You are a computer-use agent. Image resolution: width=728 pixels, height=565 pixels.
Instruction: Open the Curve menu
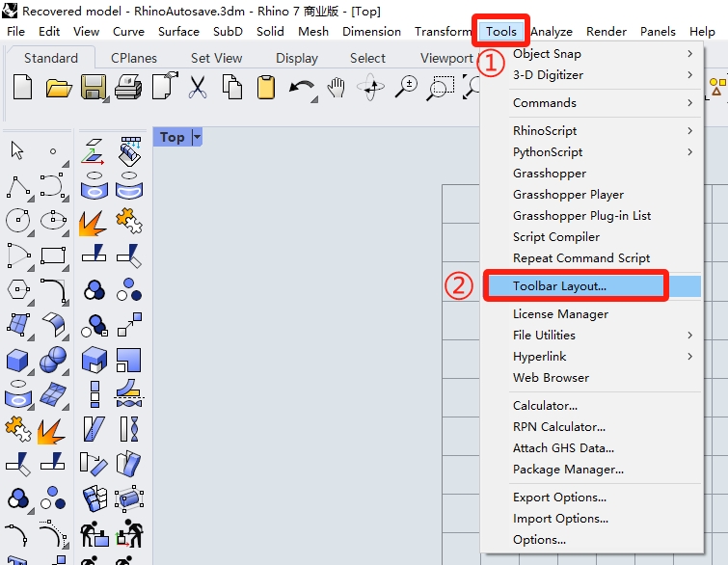click(128, 31)
